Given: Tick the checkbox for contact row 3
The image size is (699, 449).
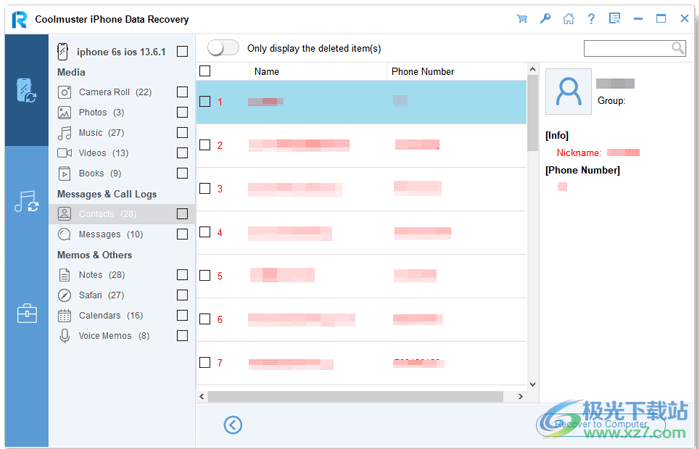Looking at the screenshot, I should pyautogui.click(x=205, y=189).
